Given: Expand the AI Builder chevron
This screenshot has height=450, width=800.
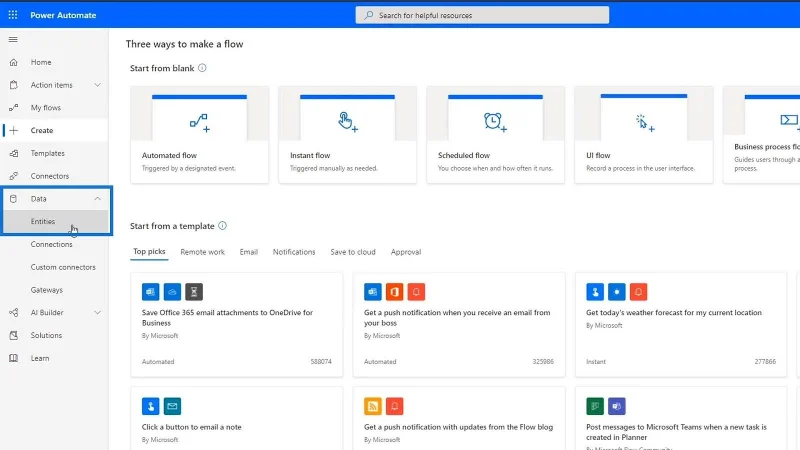Looking at the screenshot, I should pyautogui.click(x=97, y=312).
